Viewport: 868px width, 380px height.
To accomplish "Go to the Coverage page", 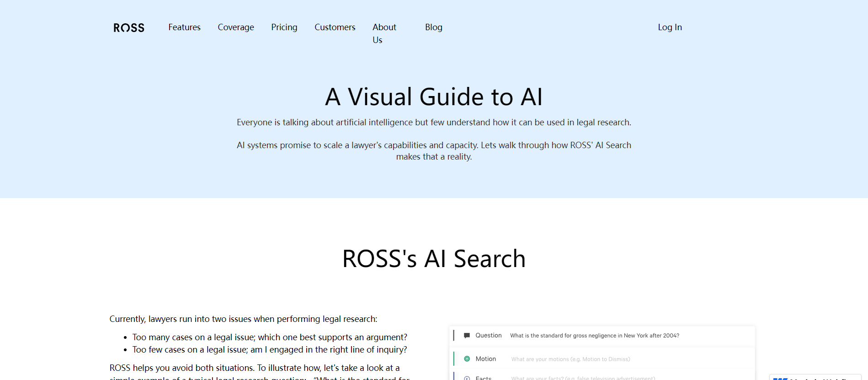I will 236,27.
